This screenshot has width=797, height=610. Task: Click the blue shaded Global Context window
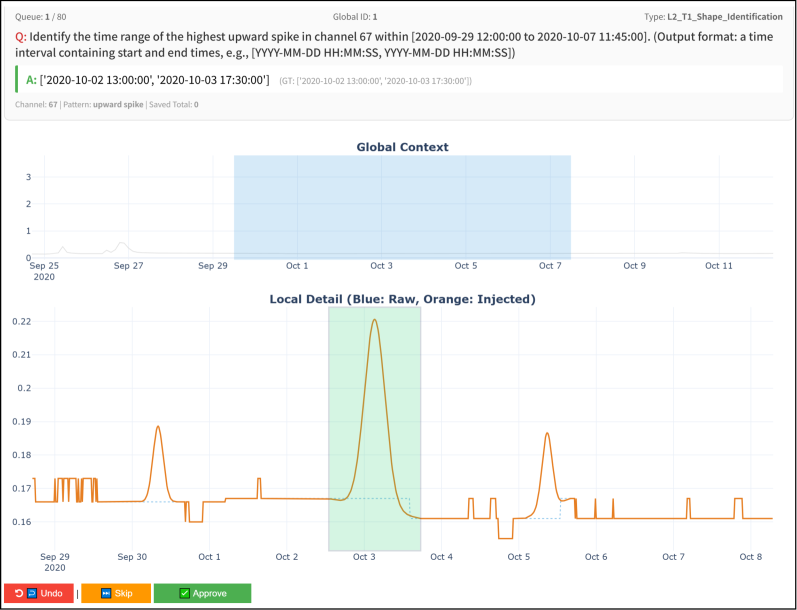tap(402, 207)
